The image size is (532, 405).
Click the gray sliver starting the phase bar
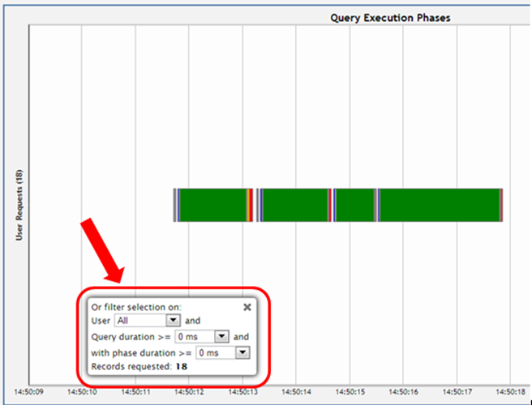click(x=174, y=204)
